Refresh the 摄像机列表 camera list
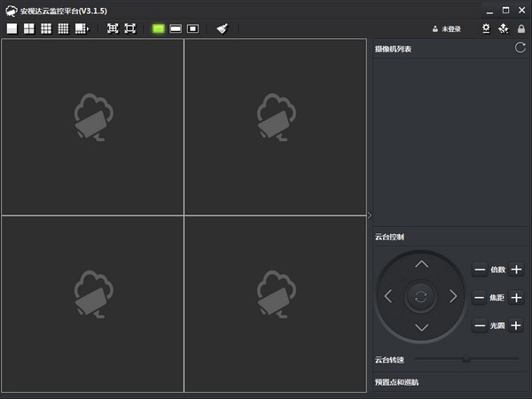This screenshot has height=399, width=532. (520, 48)
